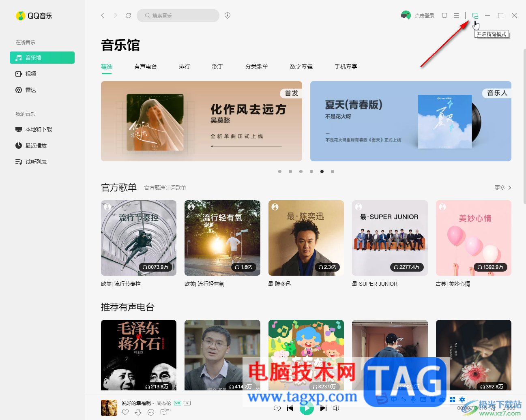This screenshot has height=420, width=526.
Task: Refresh the page with the reload icon
Action: (128, 15)
